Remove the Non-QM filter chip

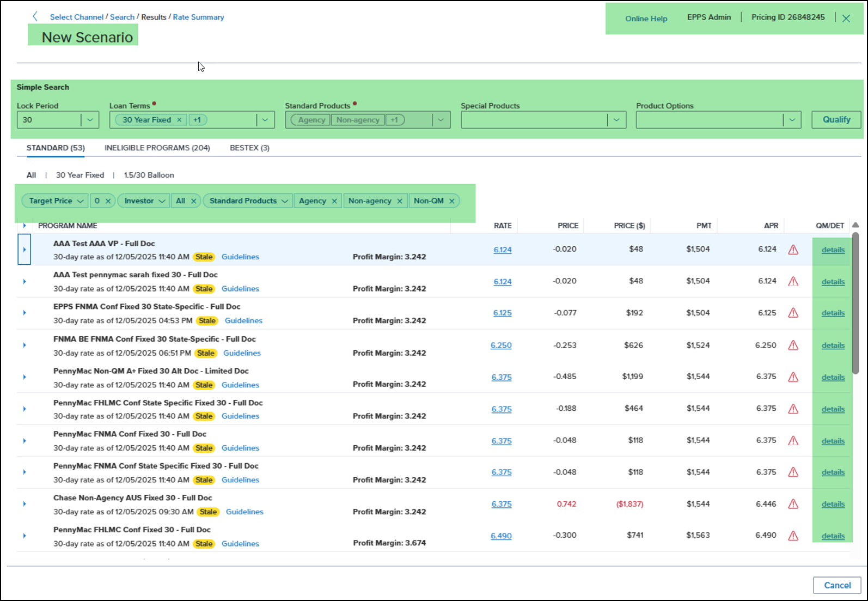[x=452, y=201]
